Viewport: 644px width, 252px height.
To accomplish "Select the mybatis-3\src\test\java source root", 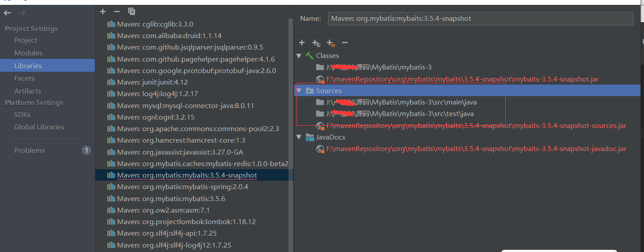I will coord(400,114).
